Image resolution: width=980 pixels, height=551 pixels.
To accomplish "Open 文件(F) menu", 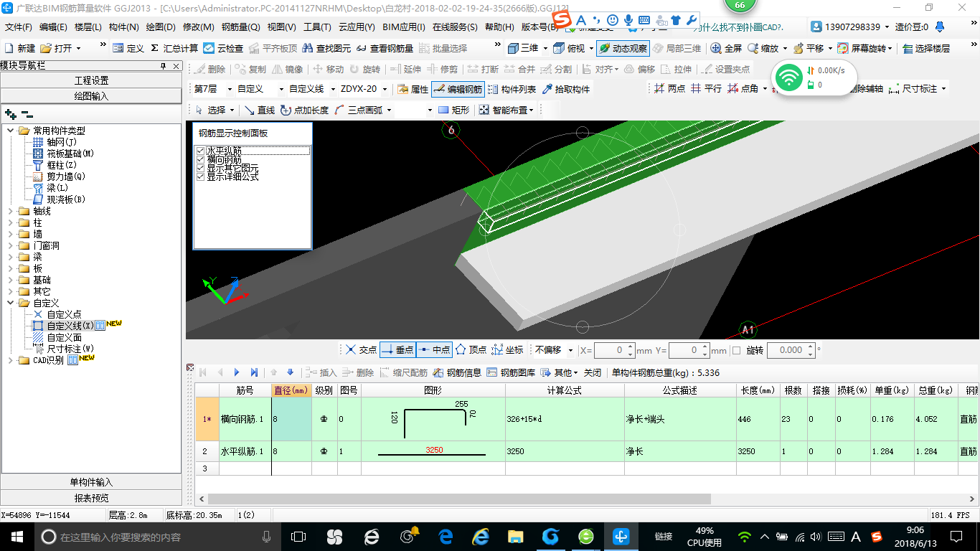I will 19,27.
